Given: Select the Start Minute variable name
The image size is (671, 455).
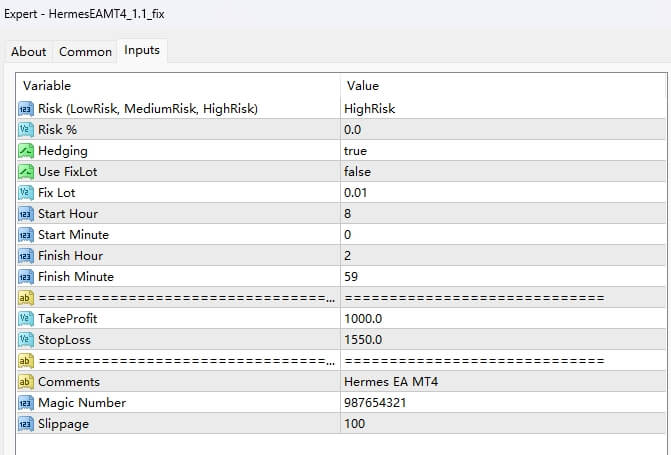Looking at the screenshot, I should (73, 235).
